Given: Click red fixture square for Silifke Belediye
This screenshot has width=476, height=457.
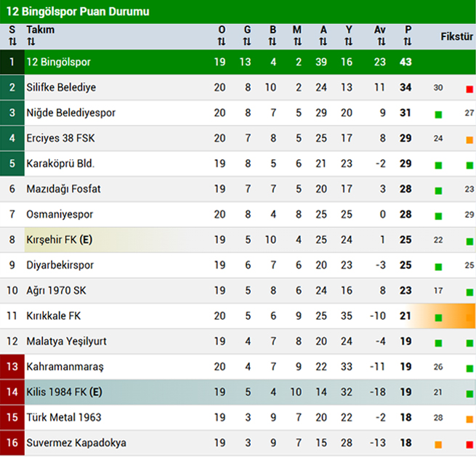Looking at the screenshot, I should (x=469, y=89).
